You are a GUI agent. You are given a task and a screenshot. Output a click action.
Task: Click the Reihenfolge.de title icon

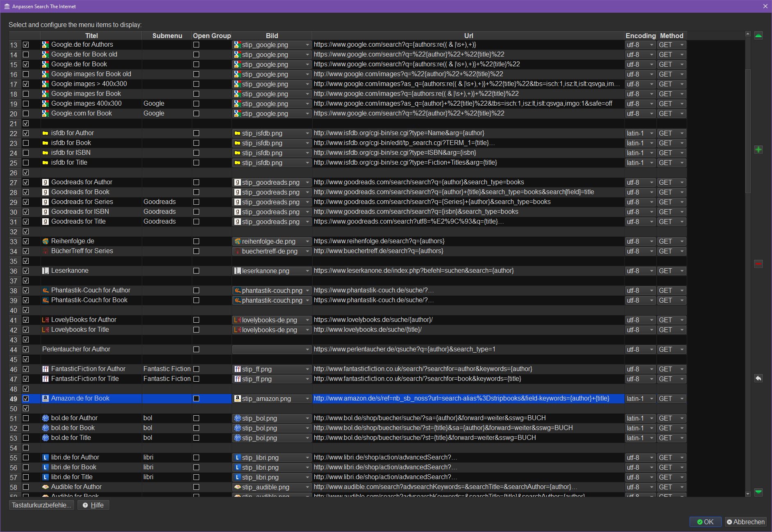45,241
